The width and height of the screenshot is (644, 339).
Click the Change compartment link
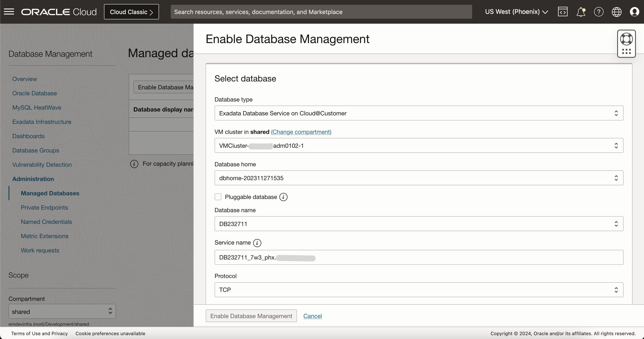coord(301,132)
